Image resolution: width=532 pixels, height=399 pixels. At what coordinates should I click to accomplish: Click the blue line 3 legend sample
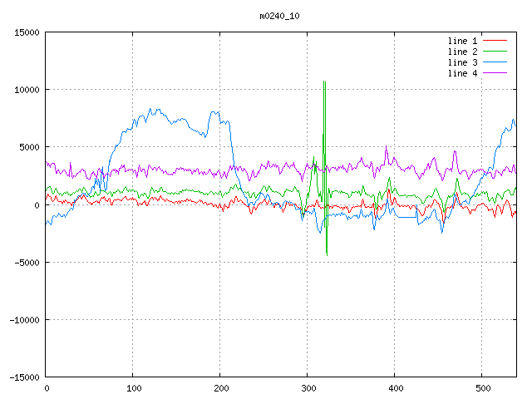[495, 62]
